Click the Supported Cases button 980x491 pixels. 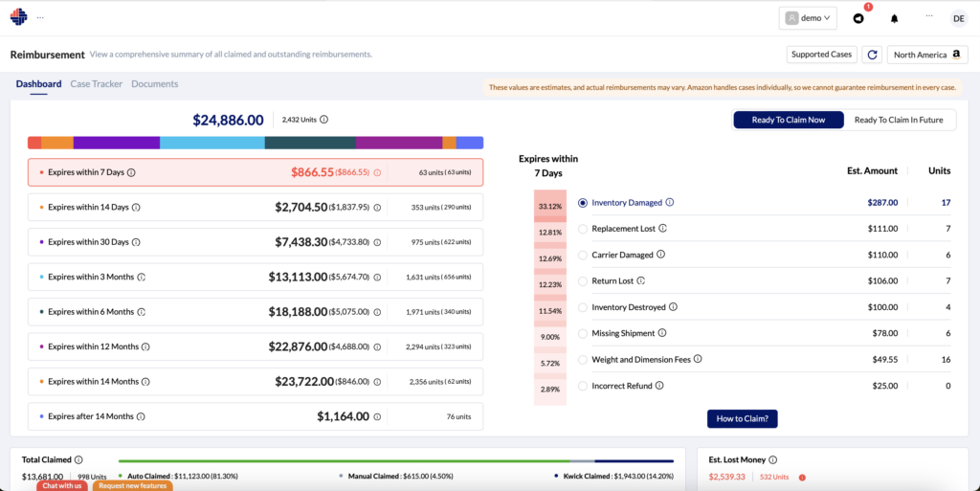[x=821, y=55]
